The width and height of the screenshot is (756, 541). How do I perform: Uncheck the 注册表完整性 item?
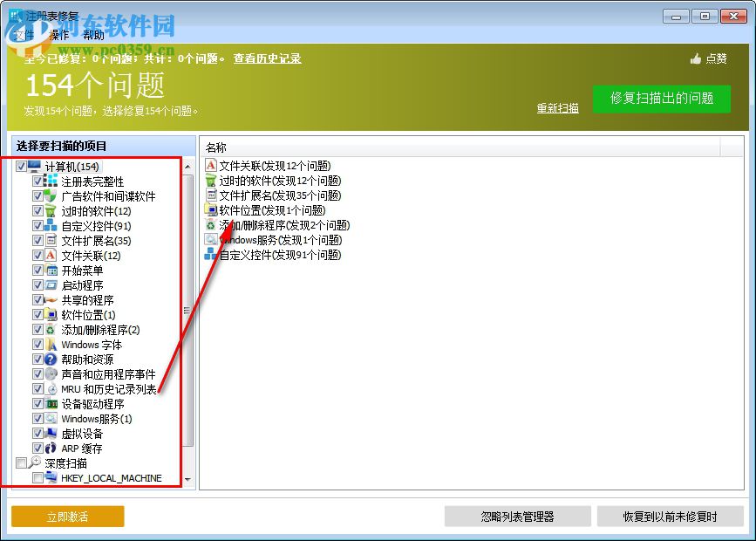click(37, 181)
